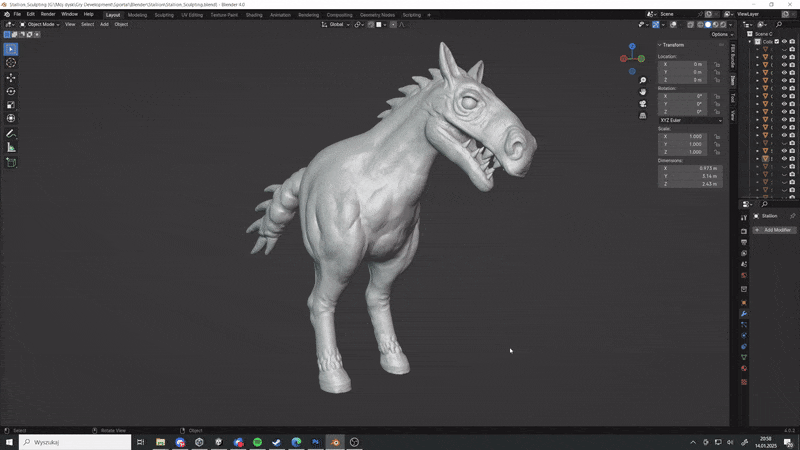
Task: Switch to the Sculpting workspace tab
Action: [x=164, y=15]
